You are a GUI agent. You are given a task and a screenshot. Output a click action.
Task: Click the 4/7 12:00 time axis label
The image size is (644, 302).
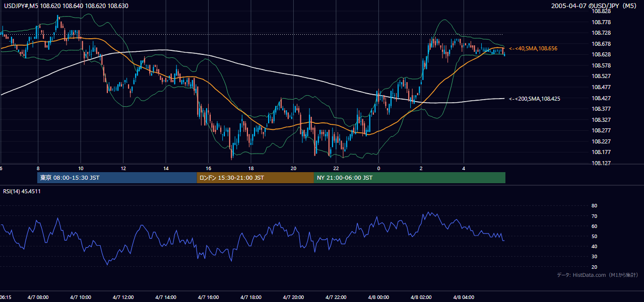pos(123,297)
